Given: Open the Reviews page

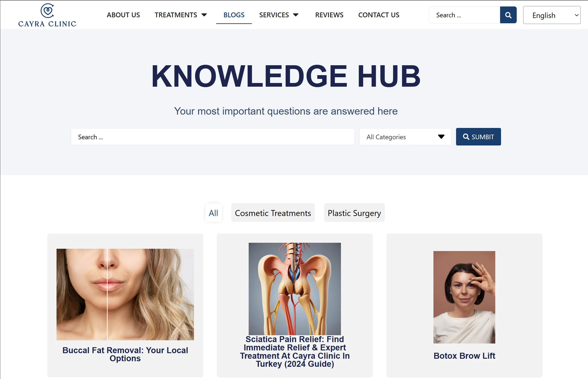Looking at the screenshot, I should pos(329,15).
